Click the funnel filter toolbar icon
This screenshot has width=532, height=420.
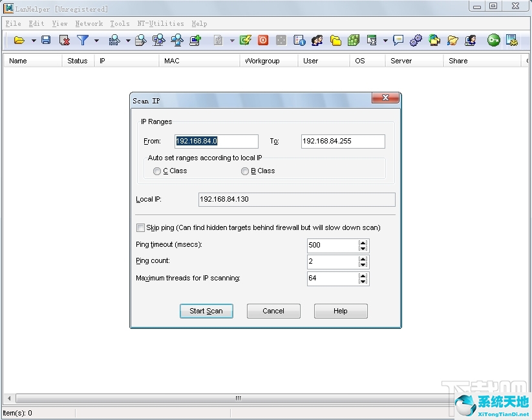tap(83, 40)
